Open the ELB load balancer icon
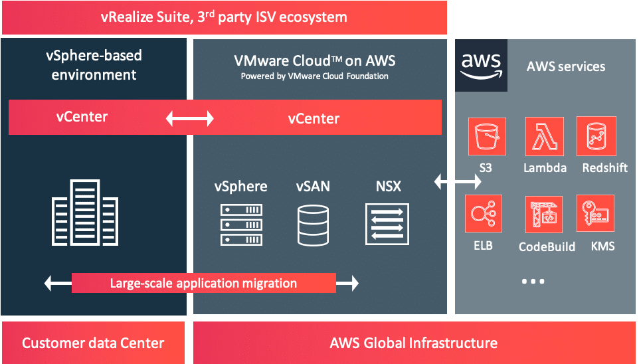This screenshot has height=364, width=639. point(483,214)
